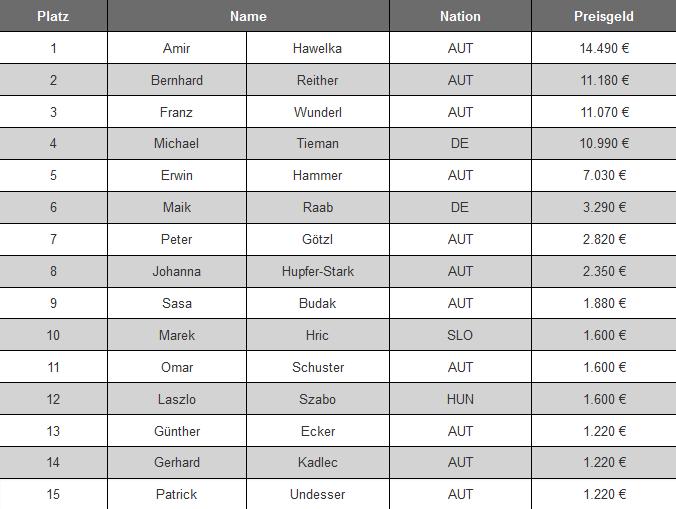Click the Preisgeld column header
The width and height of the screenshot is (676, 509).
point(604,16)
